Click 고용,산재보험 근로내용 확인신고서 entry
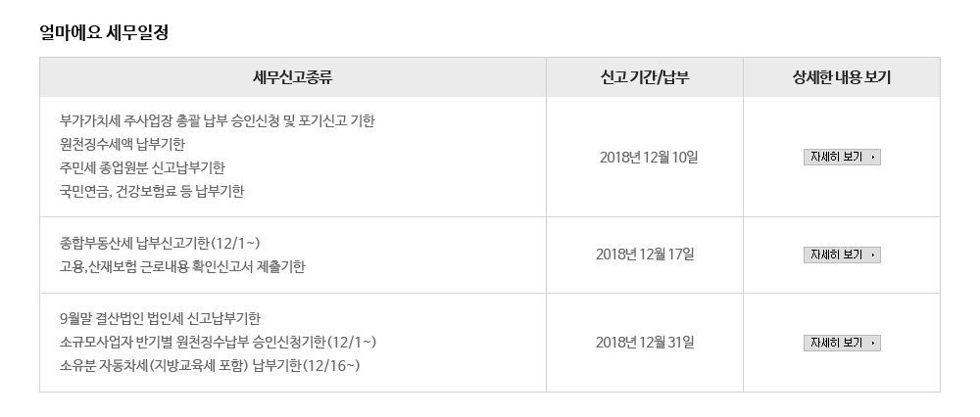 (x=182, y=266)
